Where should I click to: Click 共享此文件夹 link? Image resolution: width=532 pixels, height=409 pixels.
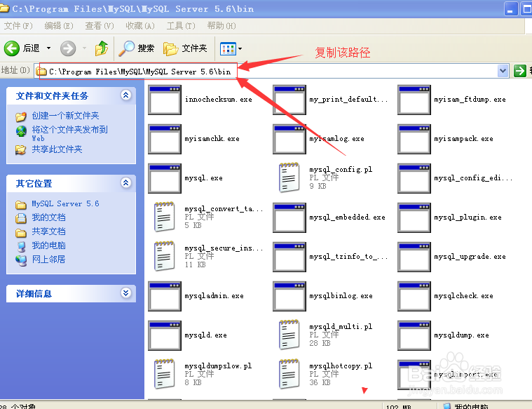(57, 149)
